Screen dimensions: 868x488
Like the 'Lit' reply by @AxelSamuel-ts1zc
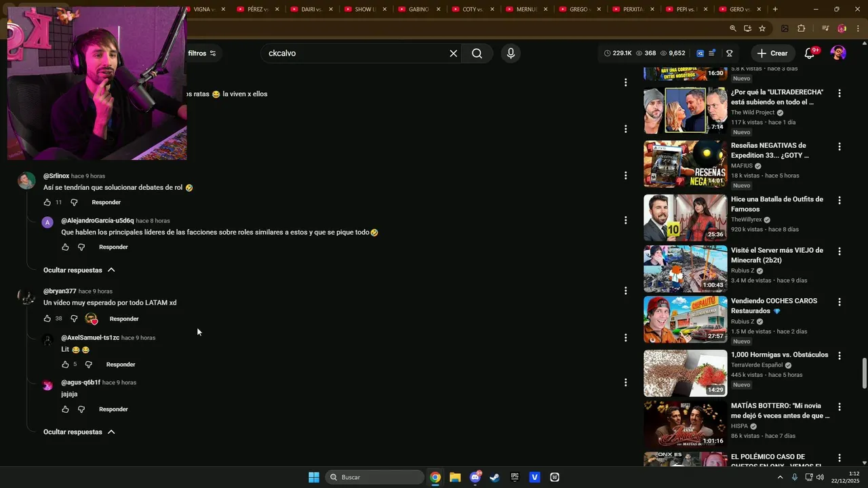coord(65,364)
